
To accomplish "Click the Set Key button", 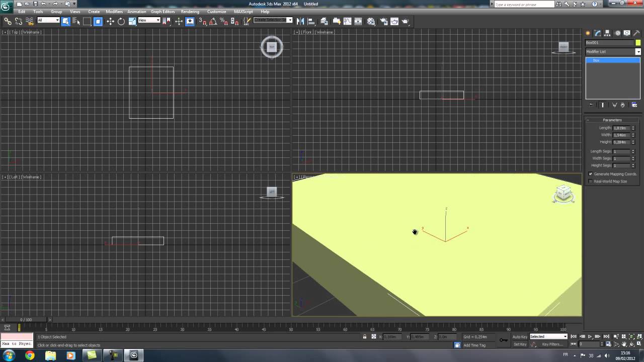I will [520, 344].
